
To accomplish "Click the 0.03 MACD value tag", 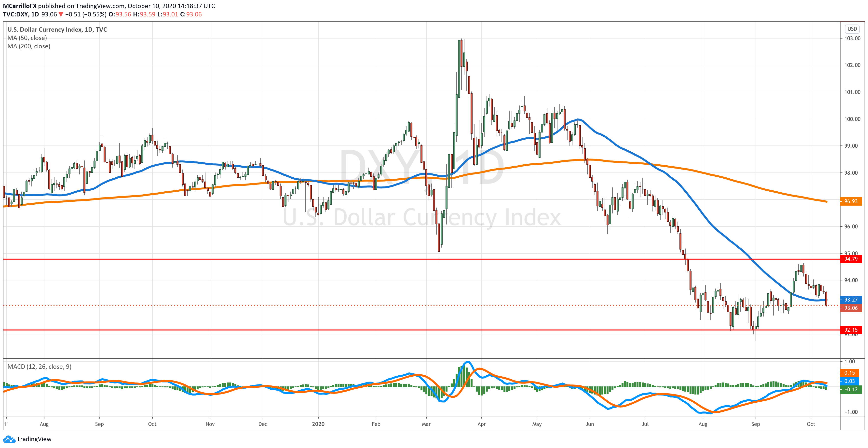I will click(850, 381).
